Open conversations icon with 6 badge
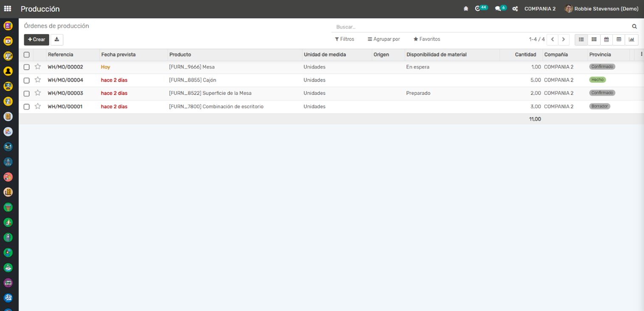Image resolution: width=644 pixels, height=311 pixels. click(x=498, y=8)
